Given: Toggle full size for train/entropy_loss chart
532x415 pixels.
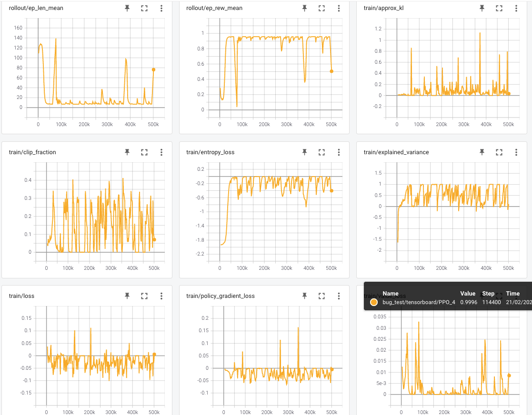Looking at the screenshot, I should pyautogui.click(x=321, y=152).
